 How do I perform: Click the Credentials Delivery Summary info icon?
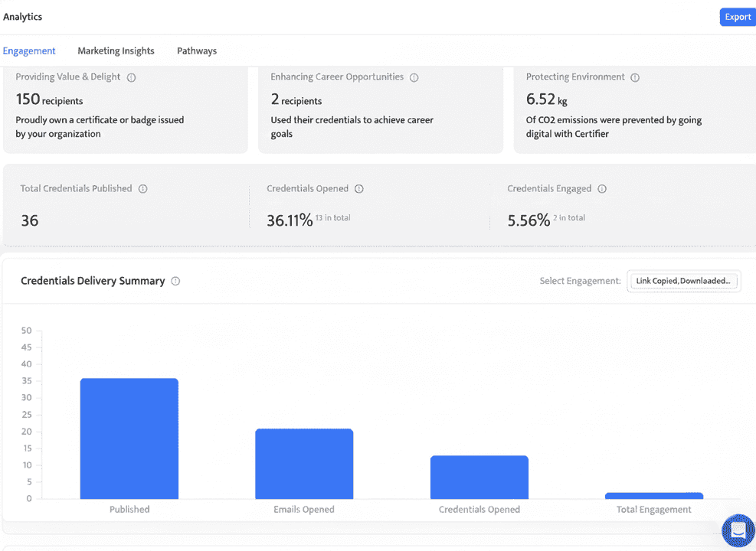tap(175, 281)
